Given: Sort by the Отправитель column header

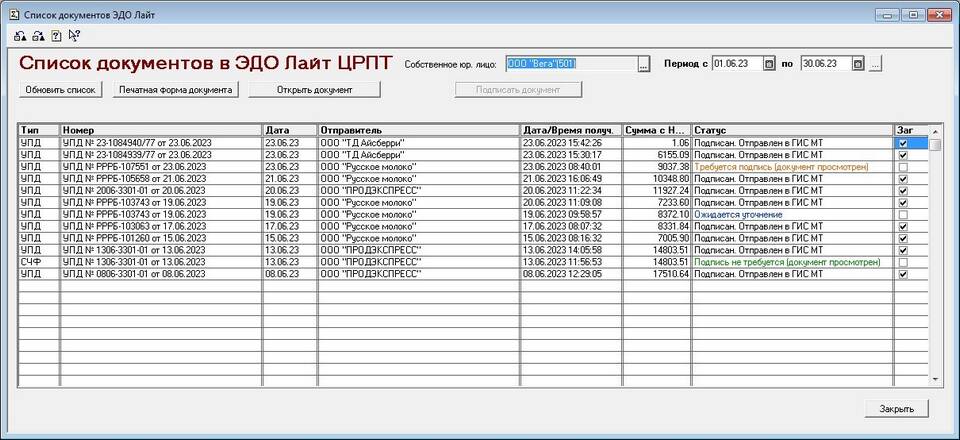Looking at the screenshot, I should (418, 130).
